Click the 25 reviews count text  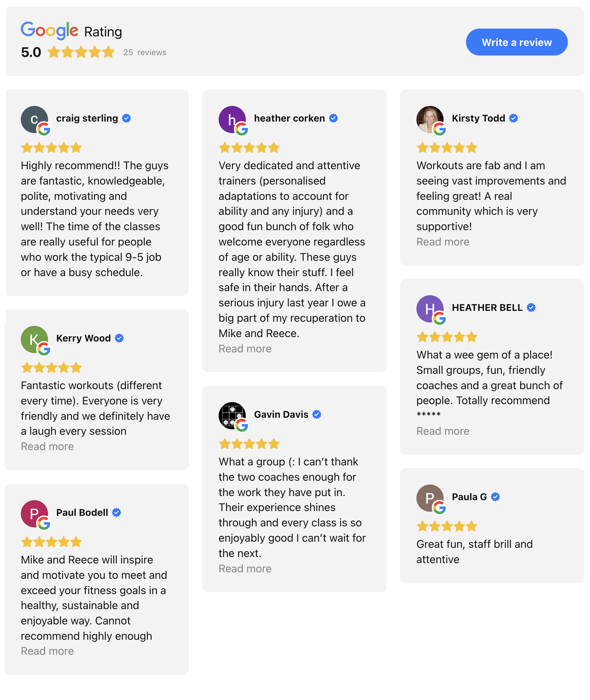pyautogui.click(x=145, y=52)
